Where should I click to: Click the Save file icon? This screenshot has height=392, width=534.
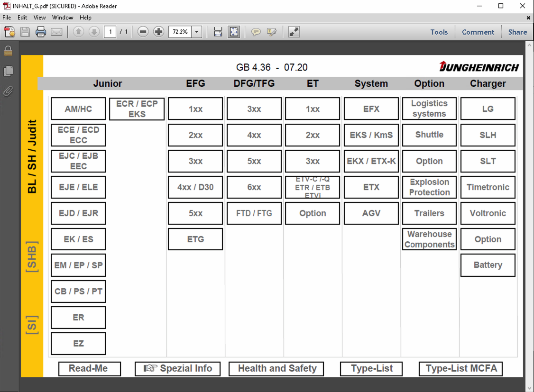pos(25,32)
